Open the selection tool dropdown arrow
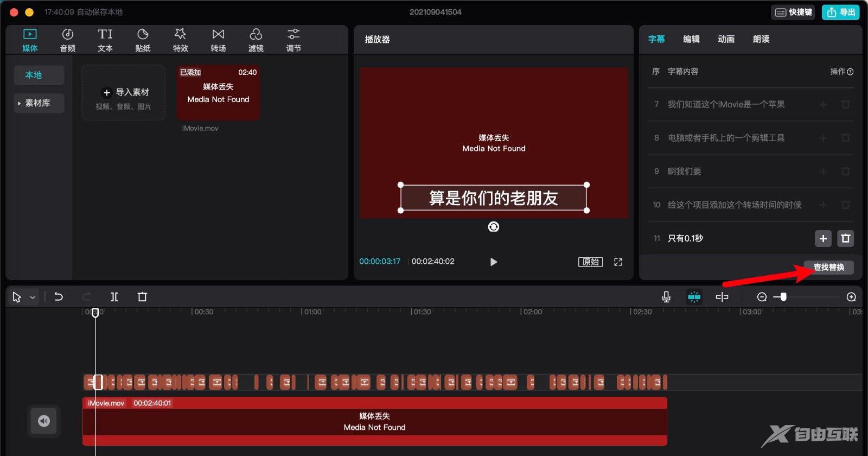The image size is (868, 456). pyautogui.click(x=33, y=297)
